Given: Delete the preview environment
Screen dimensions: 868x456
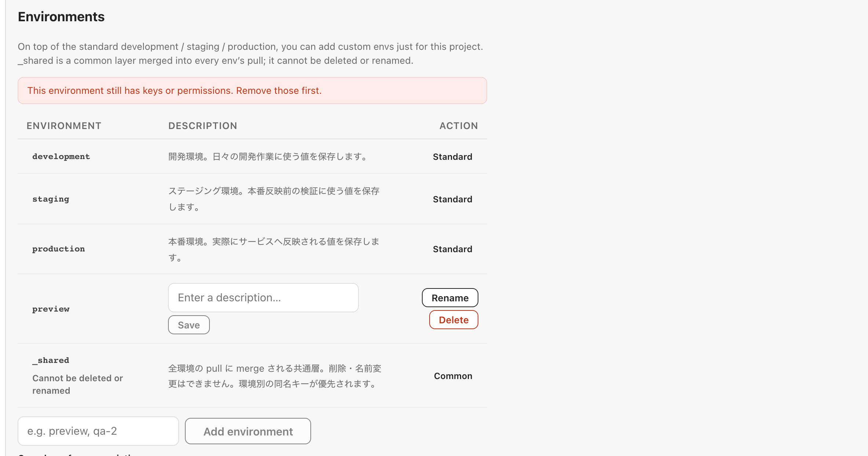Looking at the screenshot, I should point(453,320).
